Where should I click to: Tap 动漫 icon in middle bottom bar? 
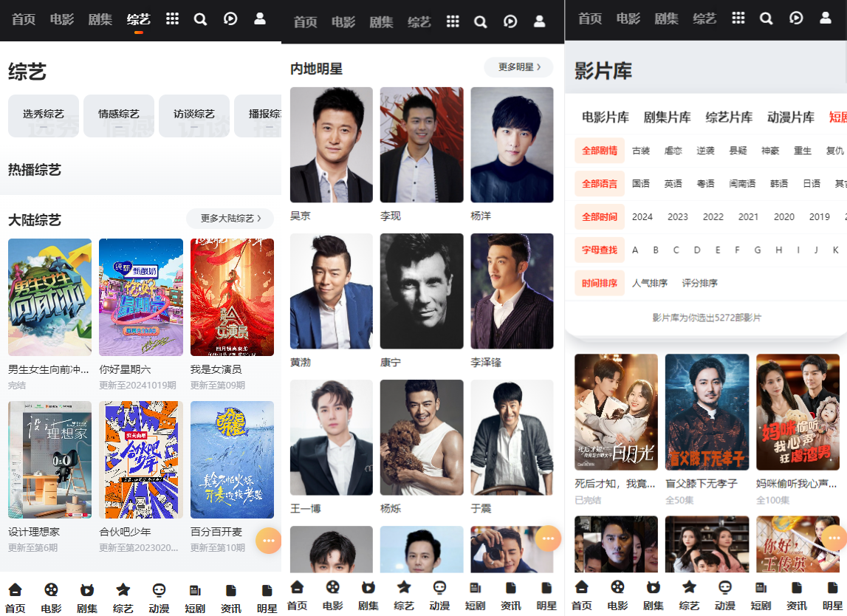coord(439,587)
